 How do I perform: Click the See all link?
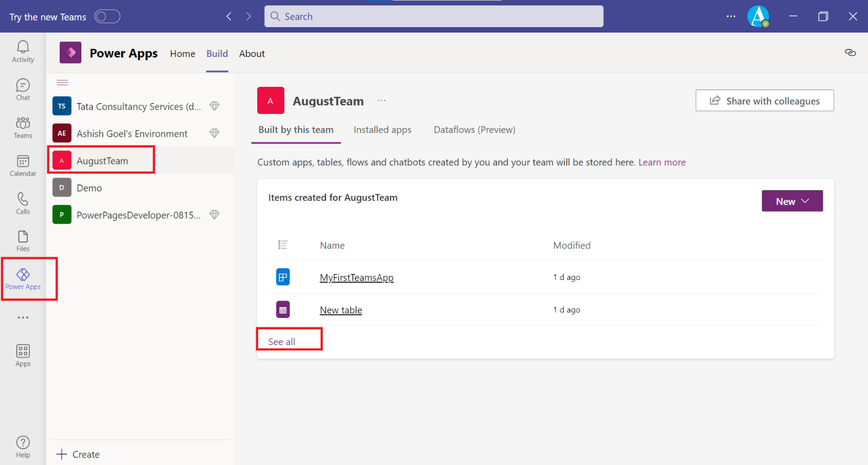(282, 342)
